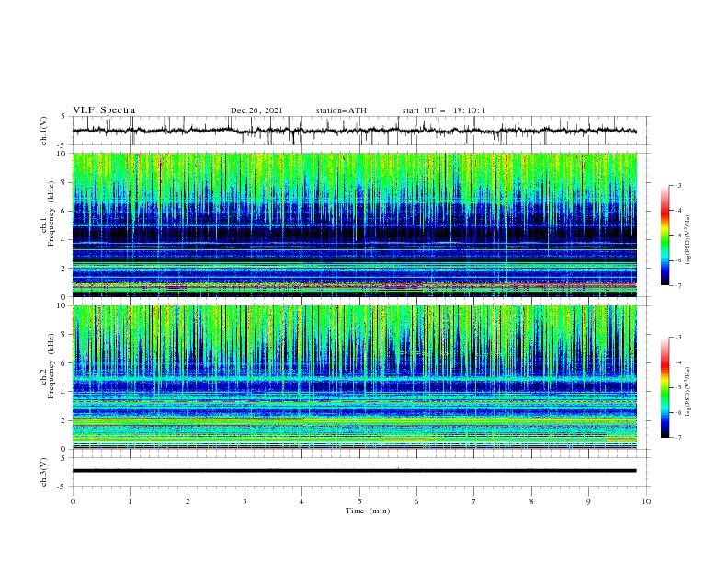The width and height of the screenshot is (728, 563).
Task: Click the time axis end label '10'
Action: coord(646,501)
